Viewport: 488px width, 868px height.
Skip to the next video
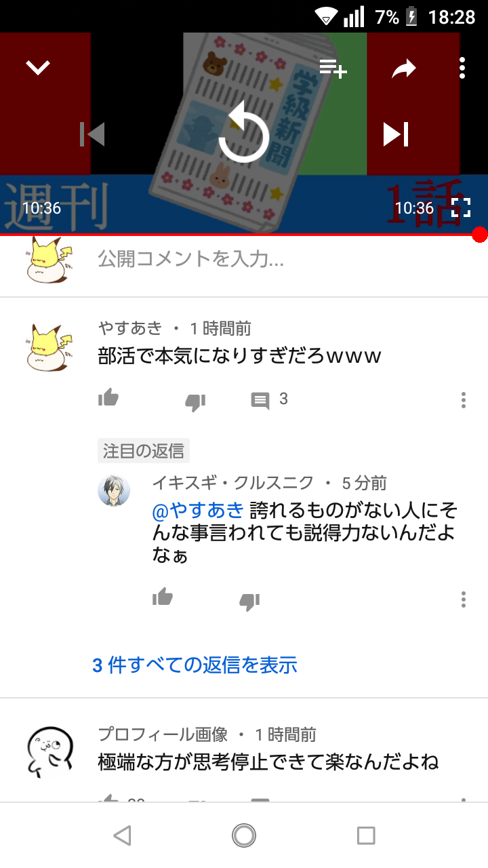(x=396, y=134)
